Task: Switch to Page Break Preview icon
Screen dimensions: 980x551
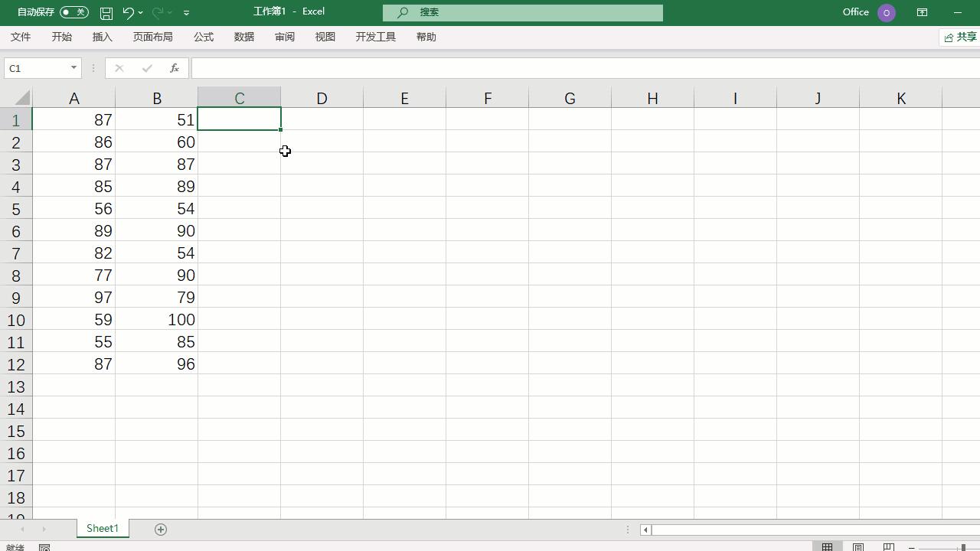Action: [x=889, y=547]
